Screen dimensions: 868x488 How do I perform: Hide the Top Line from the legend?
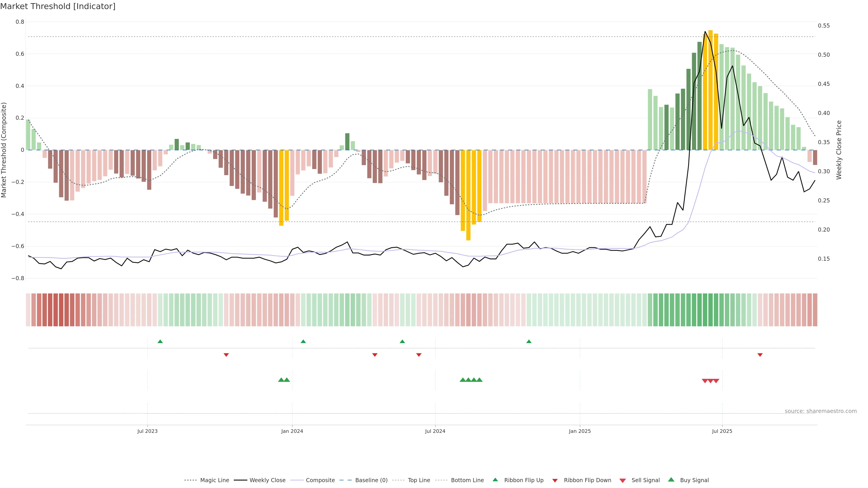point(419,480)
